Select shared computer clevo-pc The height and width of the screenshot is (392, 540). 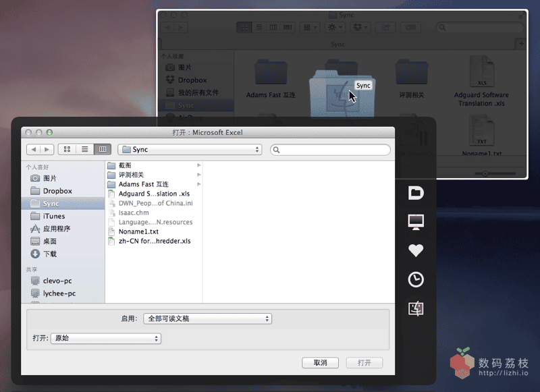[x=63, y=281]
